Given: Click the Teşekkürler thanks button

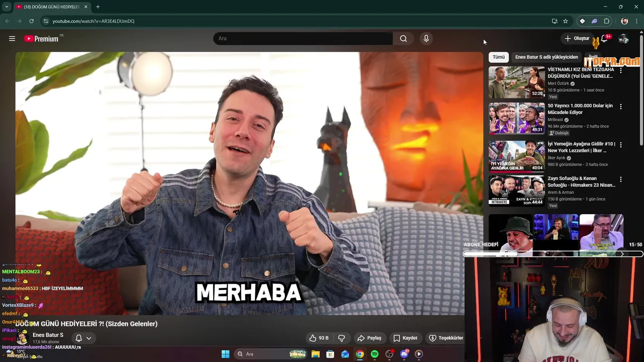Looking at the screenshot, I should pyautogui.click(x=446, y=338).
